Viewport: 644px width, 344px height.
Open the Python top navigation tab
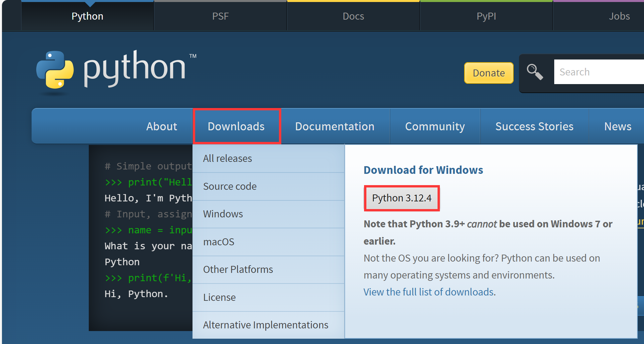(87, 16)
